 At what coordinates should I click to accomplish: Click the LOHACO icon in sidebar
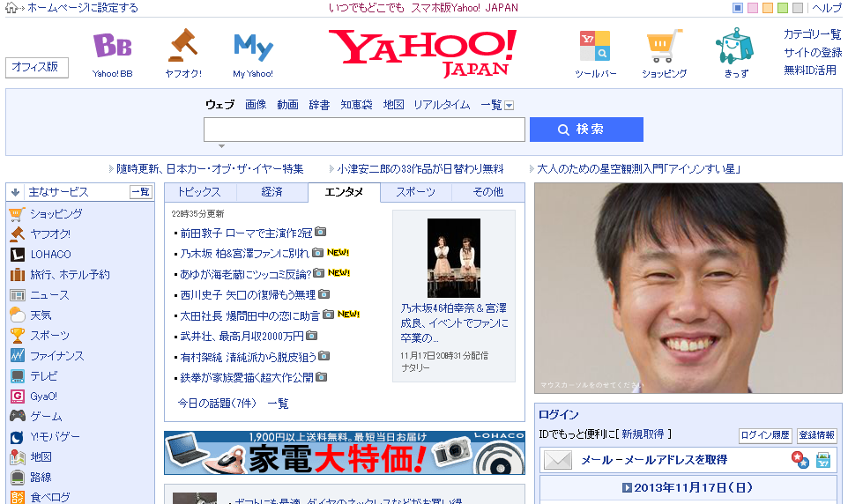click(x=18, y=254)
